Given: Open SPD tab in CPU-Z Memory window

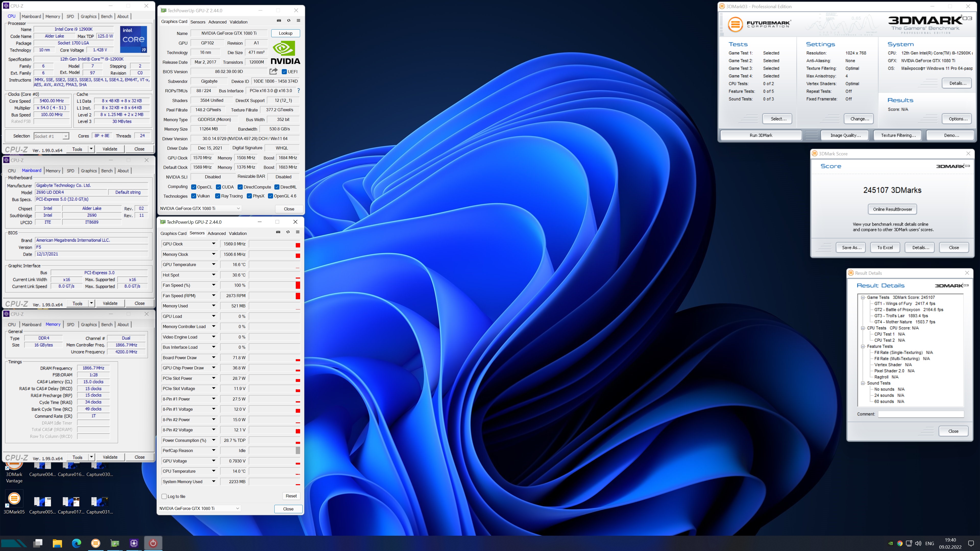Looking at the screenshot, I should tap(70, 324).
